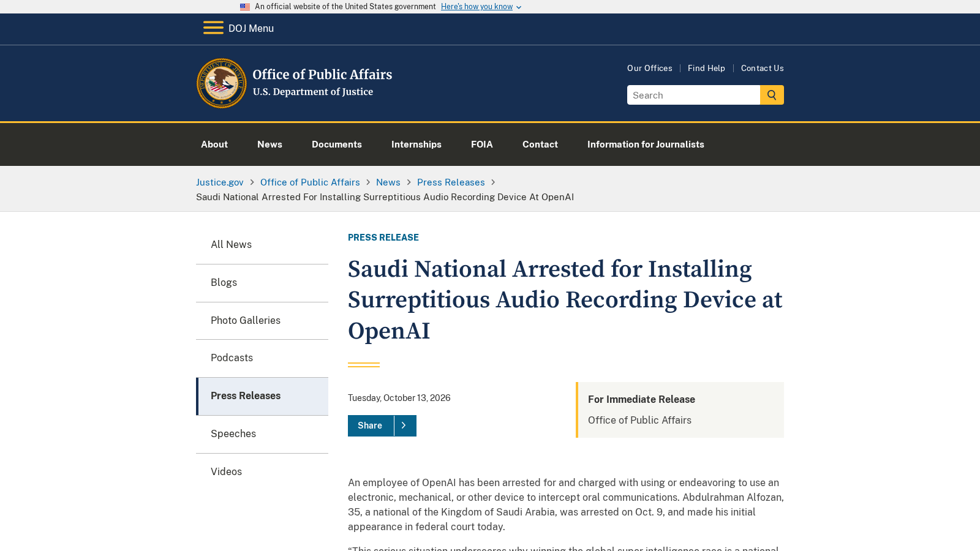Open Information for Journalists menu item
The image size is (980, 551).
click(646, 144)
